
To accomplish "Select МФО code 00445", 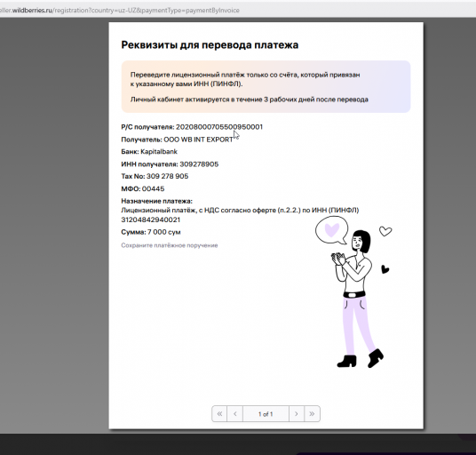I will pyautogui.click(x=153, y=188).
